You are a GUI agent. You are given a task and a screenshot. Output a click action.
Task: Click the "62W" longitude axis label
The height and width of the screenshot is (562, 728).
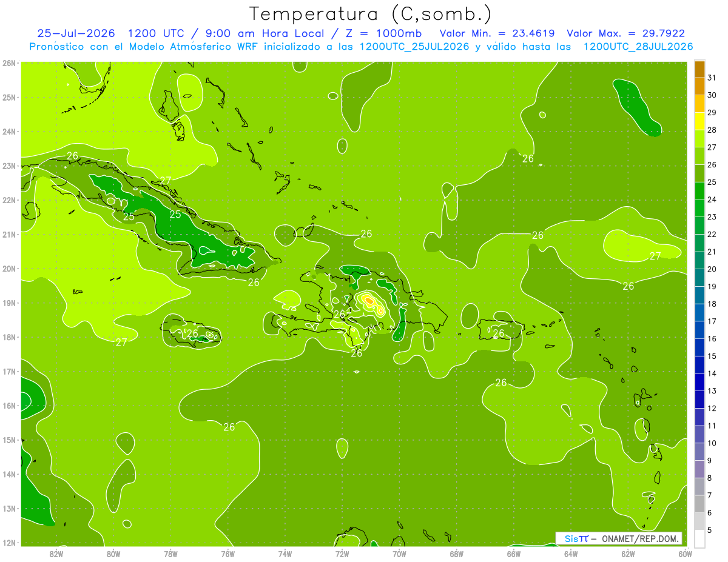[x=628, y=554]
